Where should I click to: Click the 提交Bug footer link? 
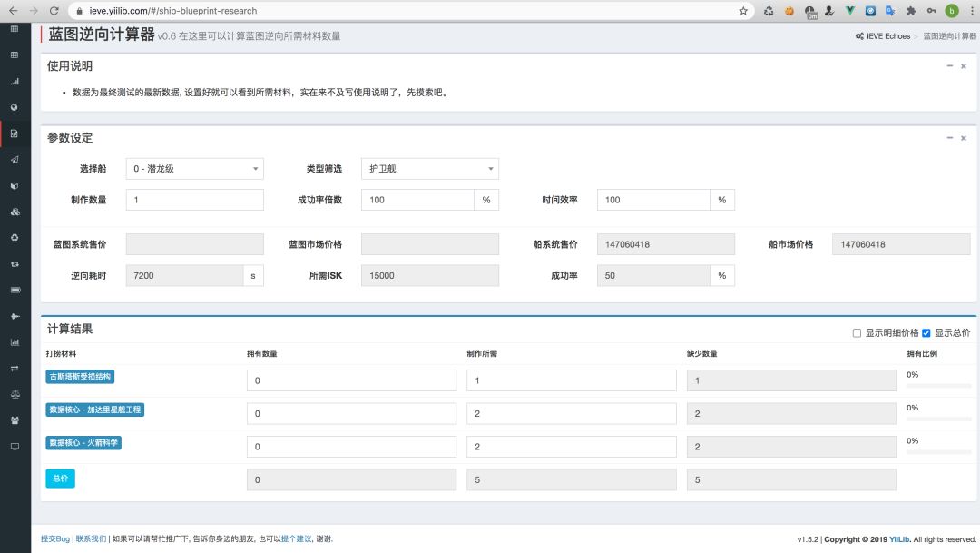[55, 538]
